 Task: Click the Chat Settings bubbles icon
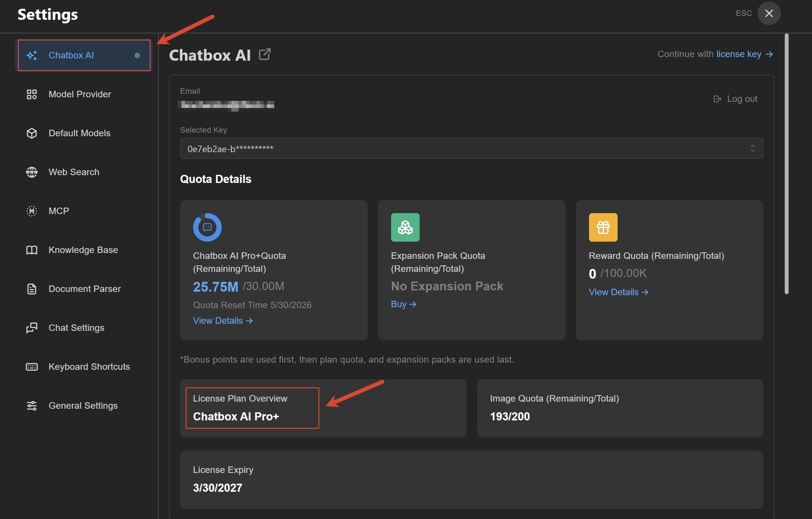(x=32, y=328)
